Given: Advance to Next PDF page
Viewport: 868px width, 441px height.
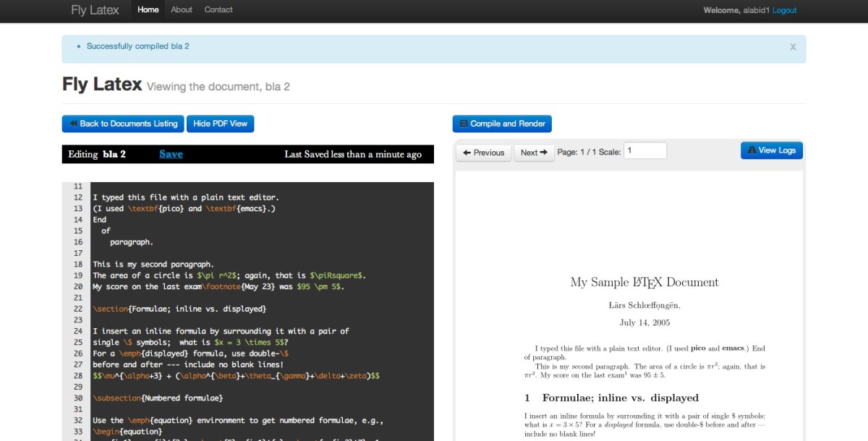Looking at the screenshot, I should point(534,153).
